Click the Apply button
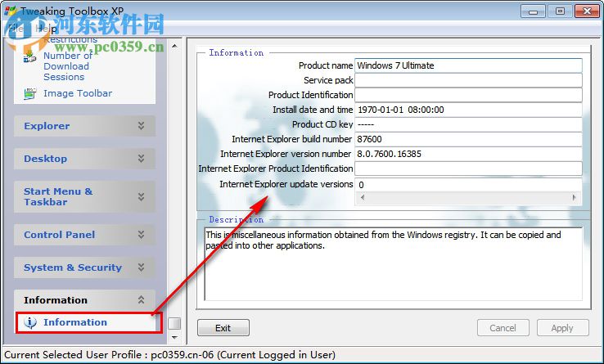Image resolution: width=604 pixels, height=364 pixels. (x=562, y=328)
